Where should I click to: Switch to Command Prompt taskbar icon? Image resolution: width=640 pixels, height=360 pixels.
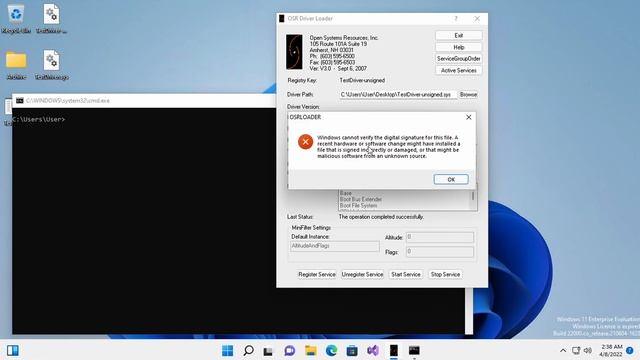[414, 350]
